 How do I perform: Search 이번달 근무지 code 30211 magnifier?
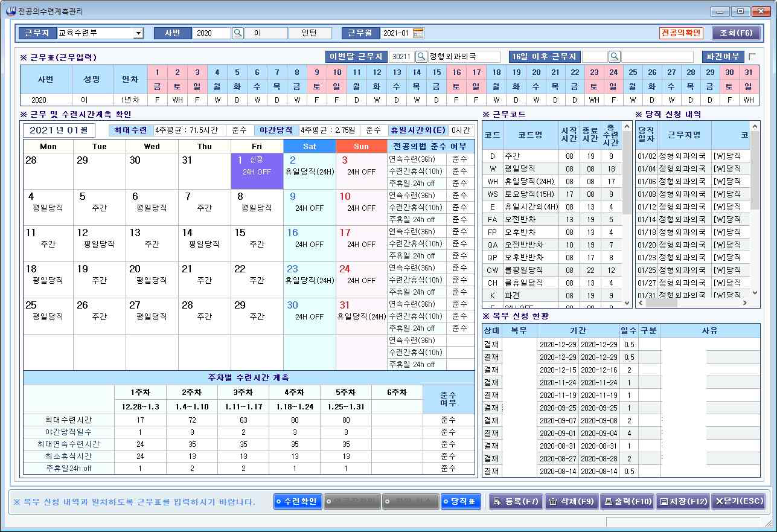point(421,56)
